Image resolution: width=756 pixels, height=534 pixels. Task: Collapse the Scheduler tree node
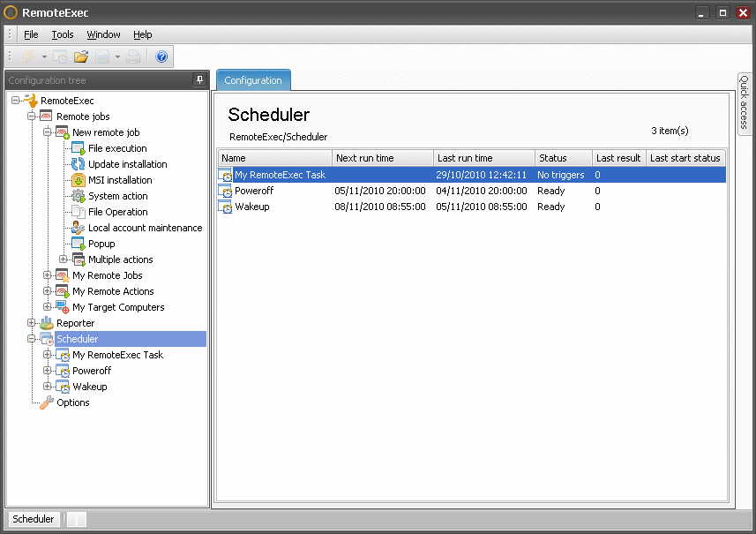tap(32, 339)
